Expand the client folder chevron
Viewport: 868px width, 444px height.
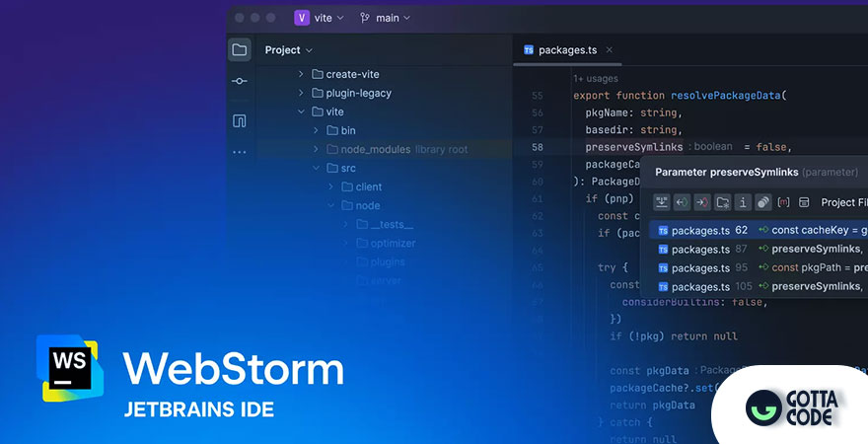tap(330, 186)
